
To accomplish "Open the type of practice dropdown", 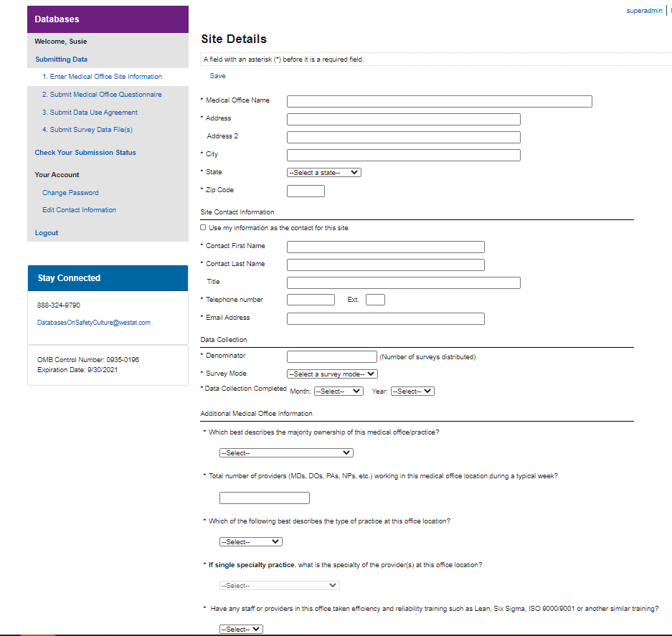I will coord(251,542).
